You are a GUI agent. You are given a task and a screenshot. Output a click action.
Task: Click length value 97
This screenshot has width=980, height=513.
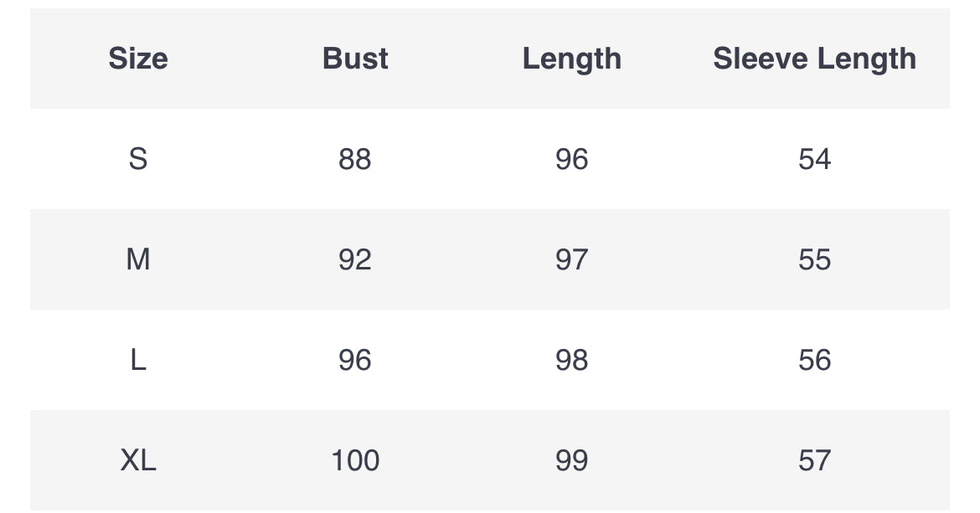(x=572, y=259)
